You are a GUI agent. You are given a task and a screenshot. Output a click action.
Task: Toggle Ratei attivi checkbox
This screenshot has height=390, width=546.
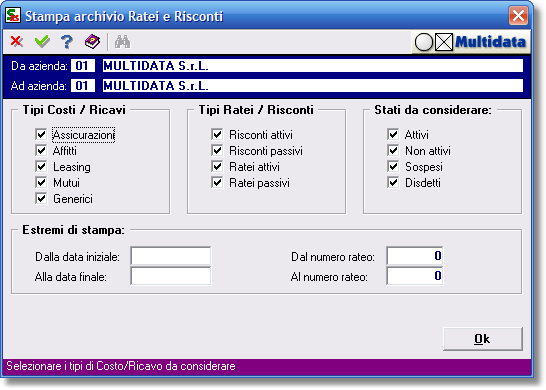click(x=217, y=166)
